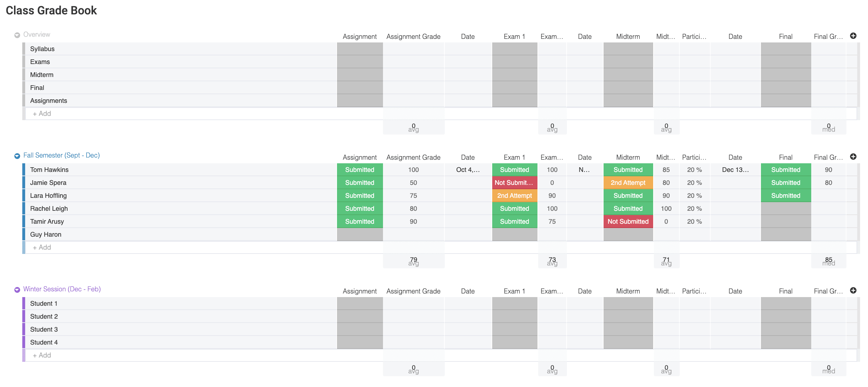Edit Tom Hawkins' Final Grade of 90

click(x=828, y=170)
